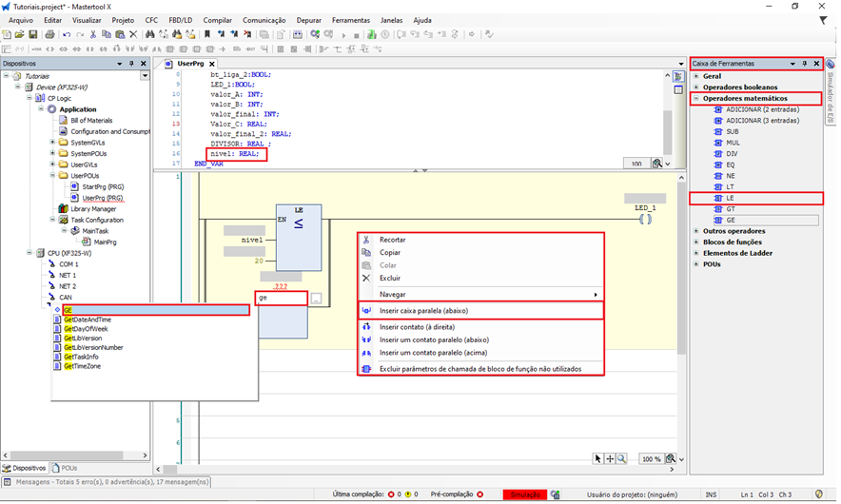Image resolution: width=841 pixels, height=504 pixels.
Task: Pin the Caixa de Ferramentas panel
Action: pos(804,64)
